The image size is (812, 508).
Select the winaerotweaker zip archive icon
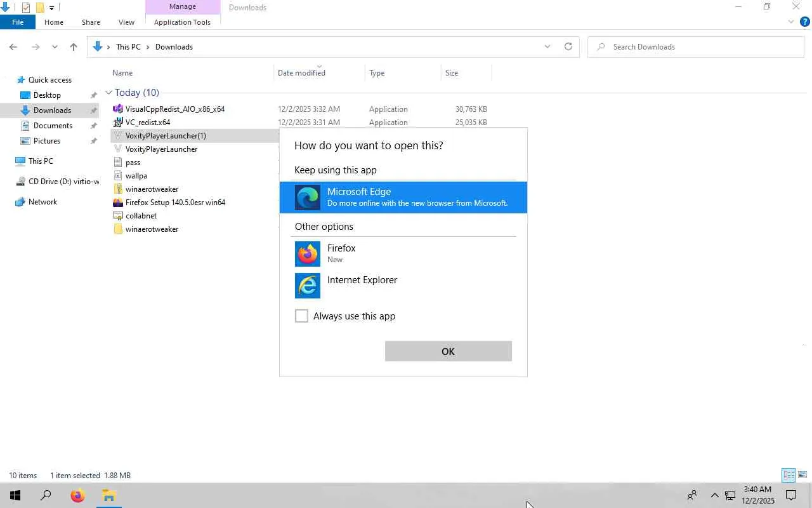(118, 189)
